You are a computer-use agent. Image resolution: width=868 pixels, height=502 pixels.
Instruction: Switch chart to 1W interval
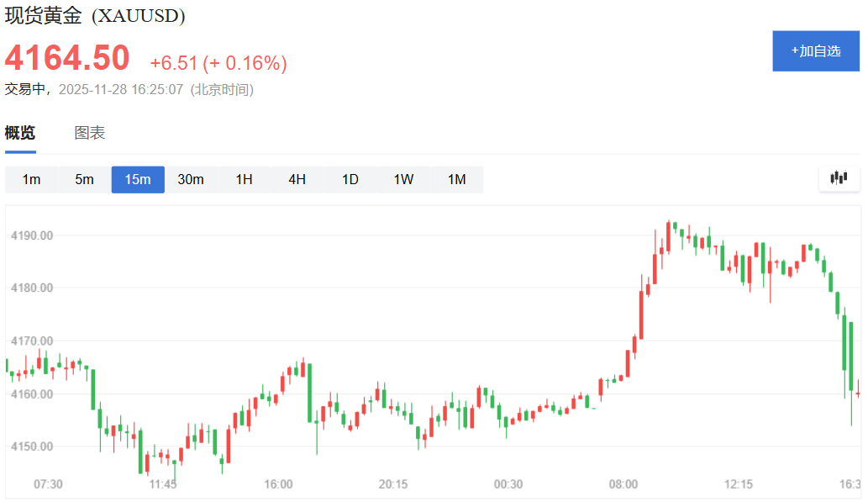click(403, 179)
